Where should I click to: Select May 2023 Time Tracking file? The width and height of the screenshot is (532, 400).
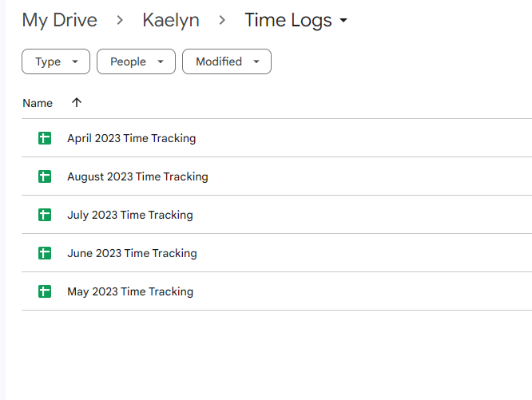click(130, 291)
